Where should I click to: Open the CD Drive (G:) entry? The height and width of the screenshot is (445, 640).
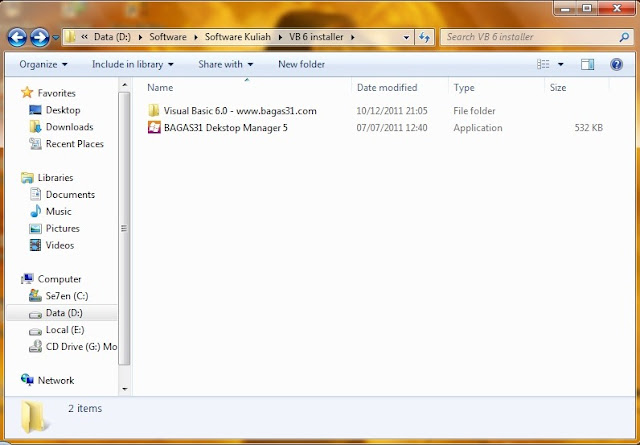click(81, 347)
